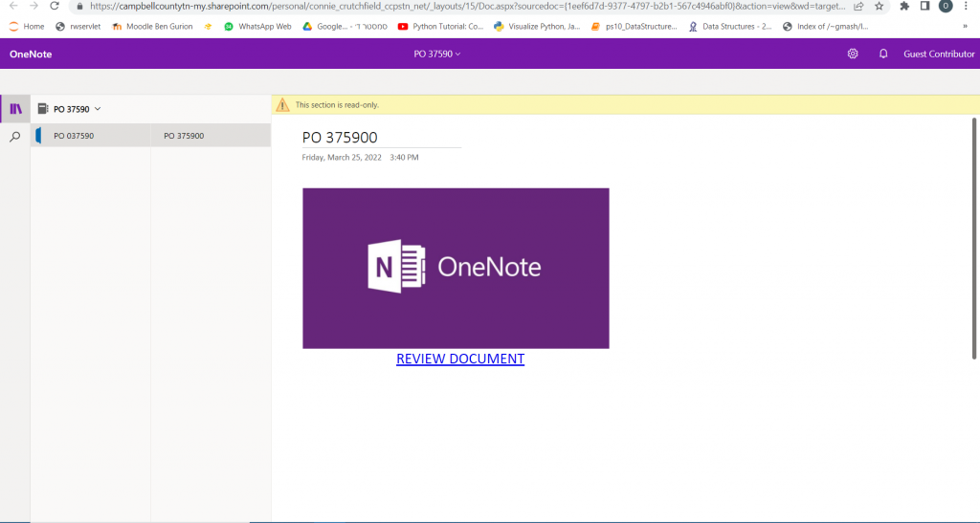This screenshot has width=980, height=523.
Task: Bookmark this page with the star icon
Action: (x=879, y=7)
